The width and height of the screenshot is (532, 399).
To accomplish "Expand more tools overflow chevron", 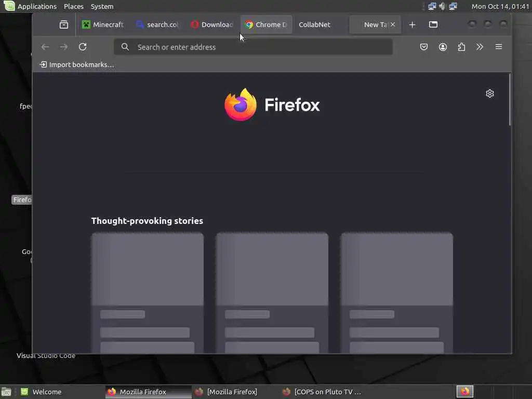I will point(480,47).
